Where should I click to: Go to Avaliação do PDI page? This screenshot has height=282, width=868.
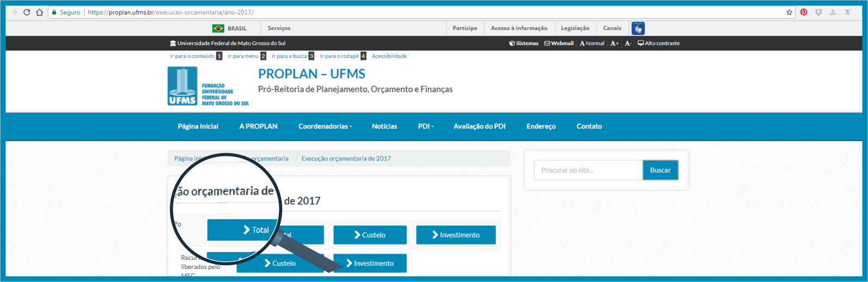479,126
